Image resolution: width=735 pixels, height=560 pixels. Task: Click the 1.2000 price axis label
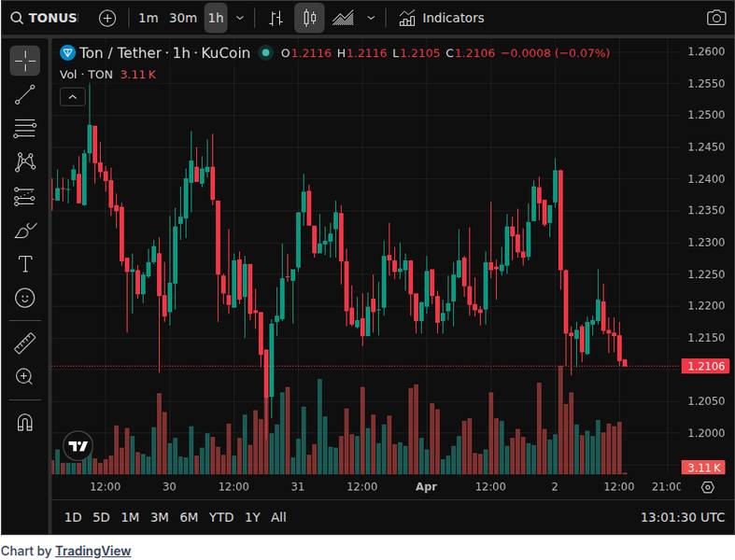(x=706, y=433)
